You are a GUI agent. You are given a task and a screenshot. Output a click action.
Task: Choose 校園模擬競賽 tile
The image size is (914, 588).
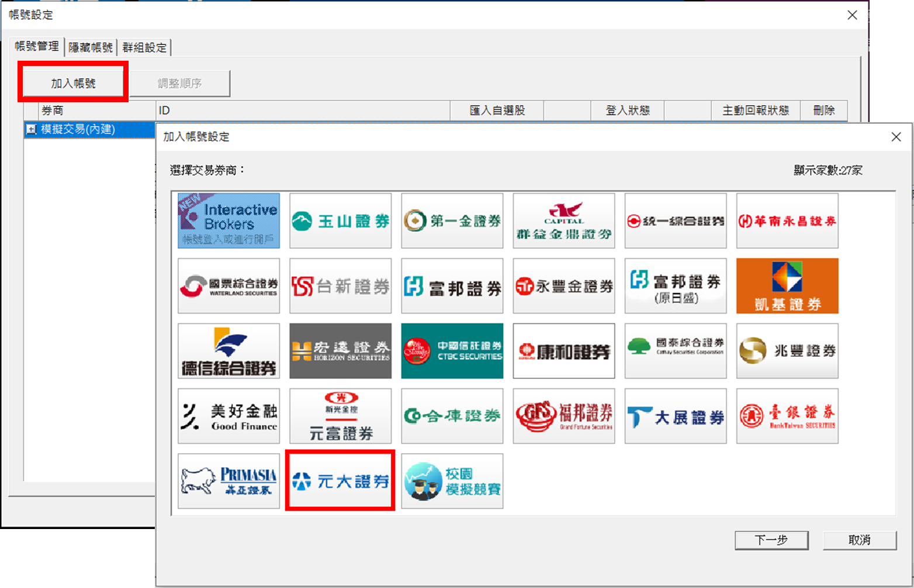452,481
